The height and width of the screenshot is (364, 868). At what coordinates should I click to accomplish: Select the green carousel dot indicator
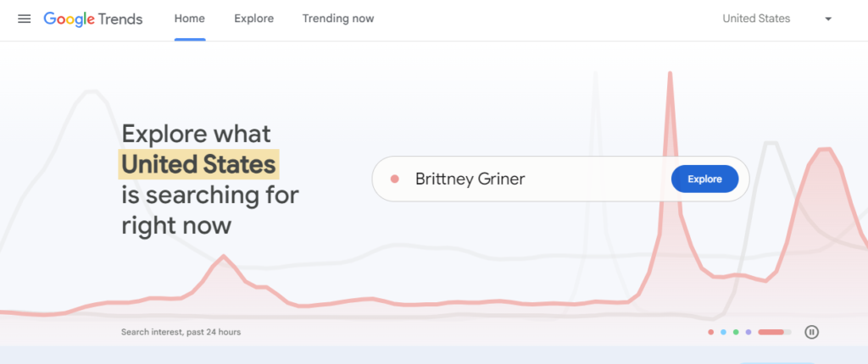pyautogui.click(x=736, y=332)
